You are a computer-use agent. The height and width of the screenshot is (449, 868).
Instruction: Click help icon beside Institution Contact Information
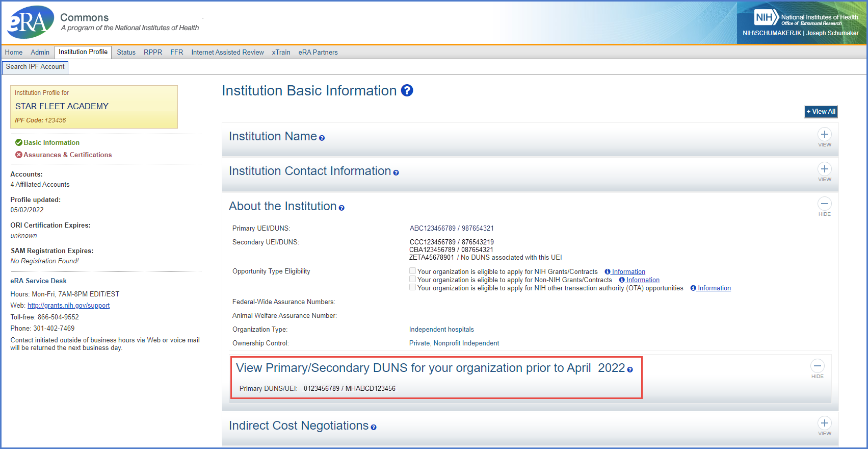click(396, 173)
